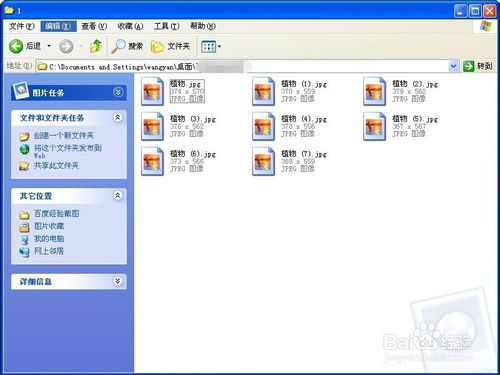The image size is (500, 375).
Task: Go up one folder level
Action: pos(96,46)
